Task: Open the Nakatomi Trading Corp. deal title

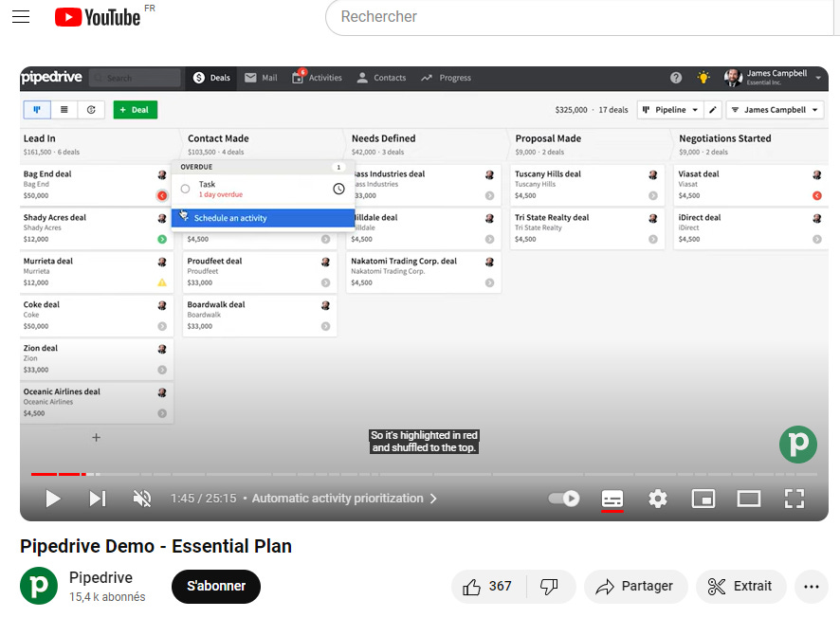Action: 404,261
